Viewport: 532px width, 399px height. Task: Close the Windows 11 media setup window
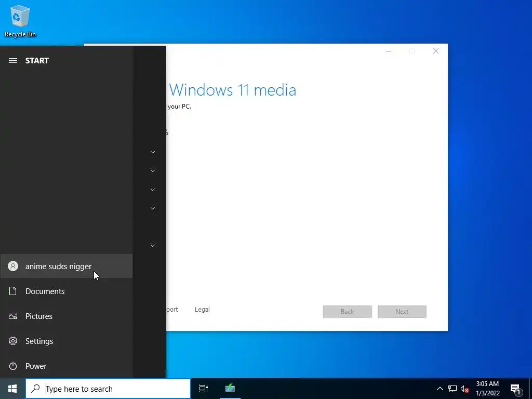[x=436, y=51]
